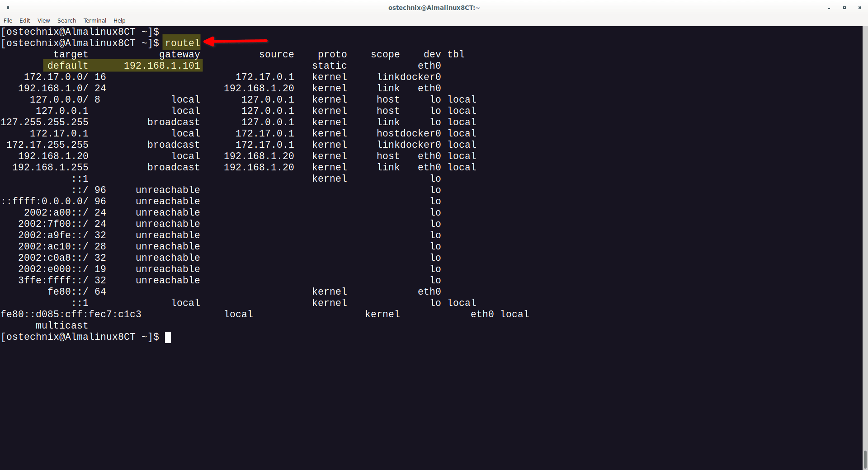The image size is (868, 470).
Task: Click the gateway address 192.168.1.101
Action: click(x=161, y=65)
